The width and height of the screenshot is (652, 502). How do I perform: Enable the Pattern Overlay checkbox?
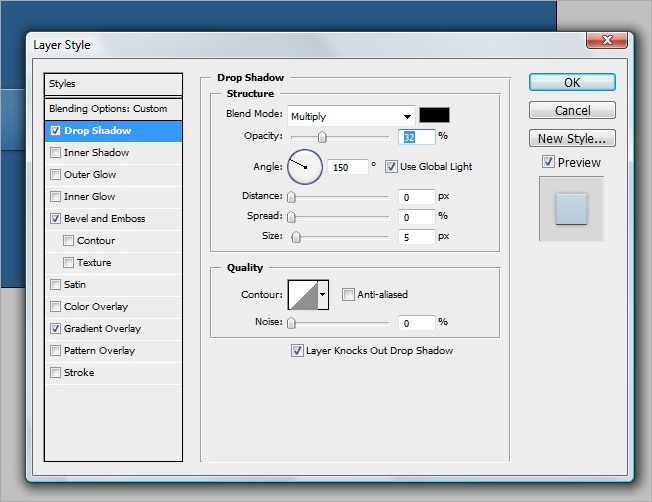click(x=55, y=351)
